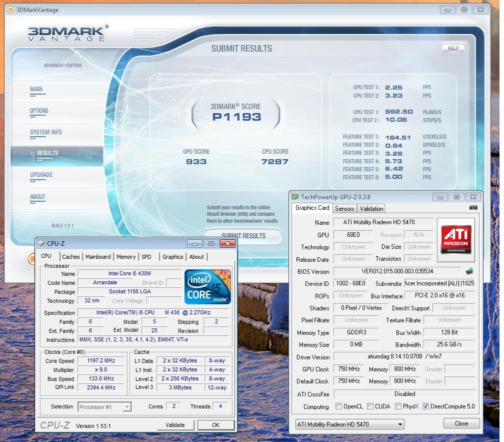The height and width of the screenshot is (442, 504).
Task: Click the Level 3 cache 3 MBytes value
Action: [x=180, y=387]
